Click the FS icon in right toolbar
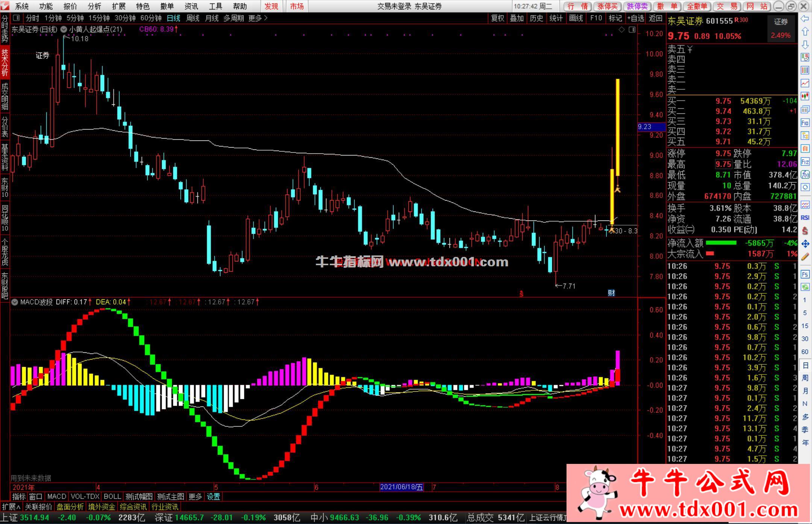Viewport: 812px width, 524px height. (805, 274)
